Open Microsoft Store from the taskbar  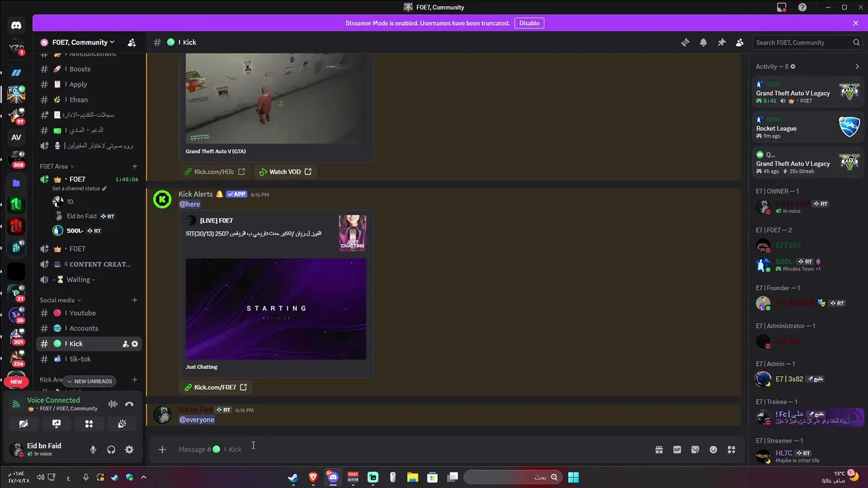432,477
